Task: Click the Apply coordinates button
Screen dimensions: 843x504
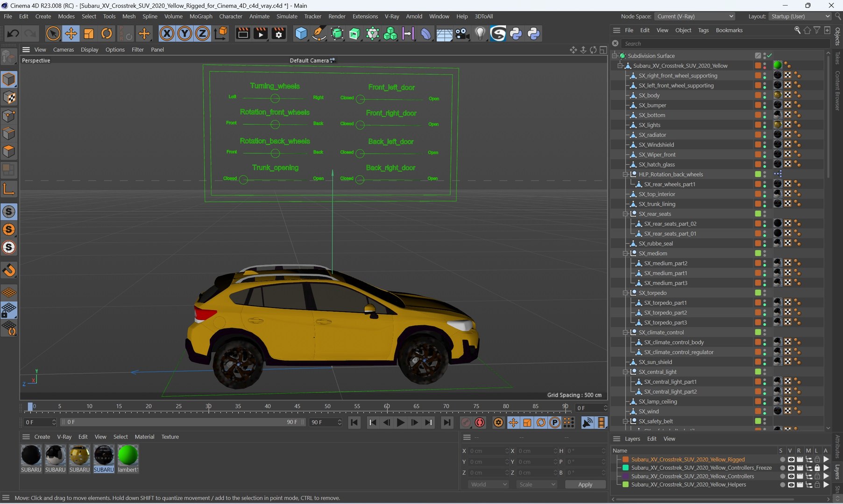Action: click(585, 484)
